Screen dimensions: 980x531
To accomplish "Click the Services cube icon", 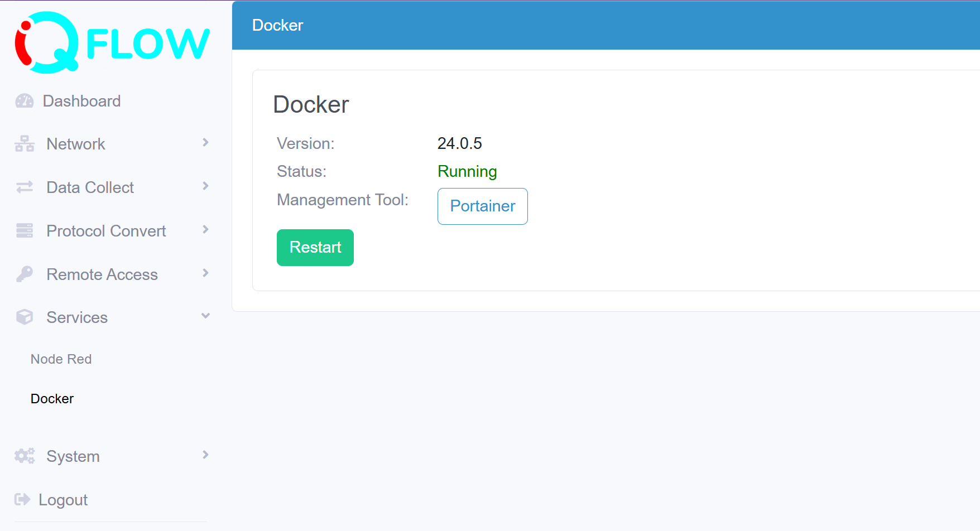I will [25, 317].
